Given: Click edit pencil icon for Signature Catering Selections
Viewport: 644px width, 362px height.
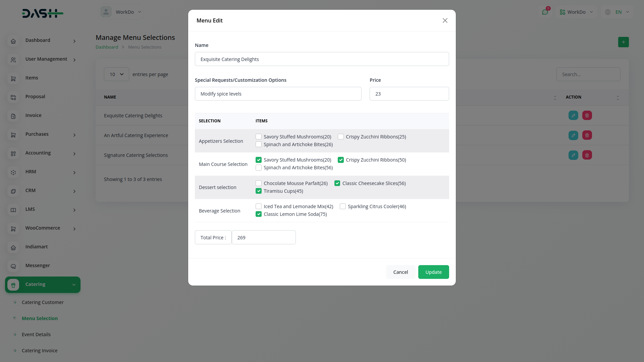Looking at the screenshot, I should point(573,155).
